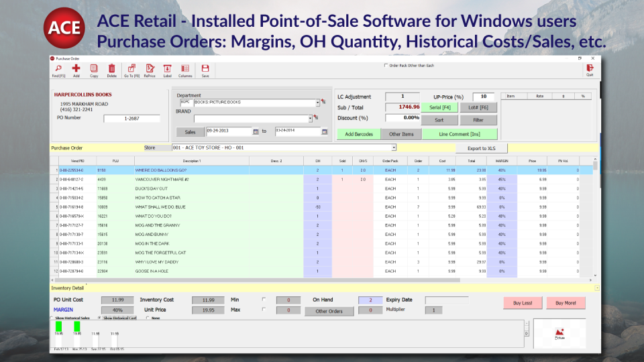This screenshot has width=644, height=362.
Task: Click the LC Adjustment field
Action: point(402,97)
